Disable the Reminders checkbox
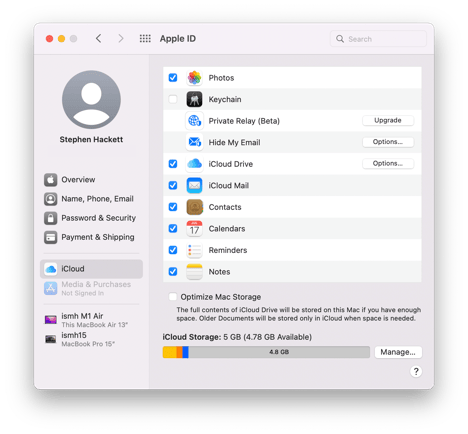 click(173, 250)
